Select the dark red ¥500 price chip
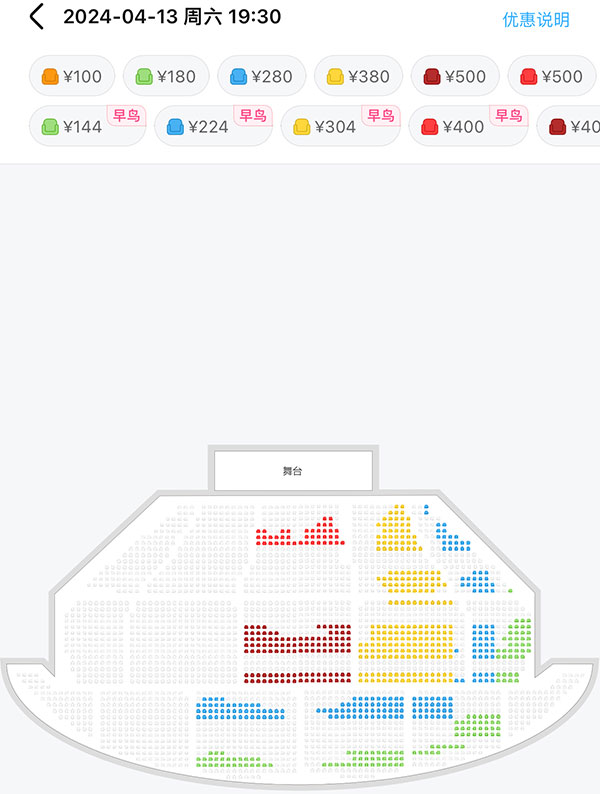The height and width of the screenshot is (794, 600). click(455, 76)
